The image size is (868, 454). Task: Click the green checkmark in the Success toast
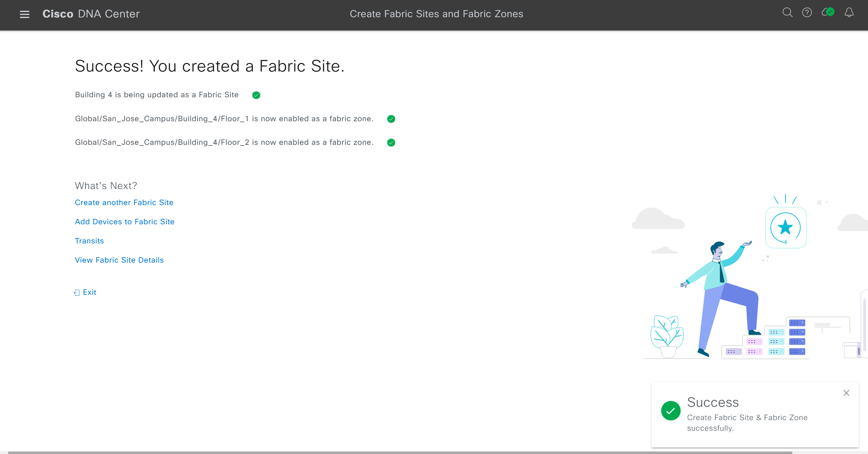[x=671, y=411]
